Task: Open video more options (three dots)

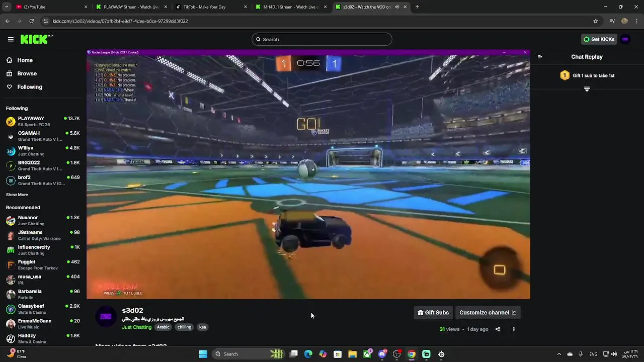Action: coord(514,329)
